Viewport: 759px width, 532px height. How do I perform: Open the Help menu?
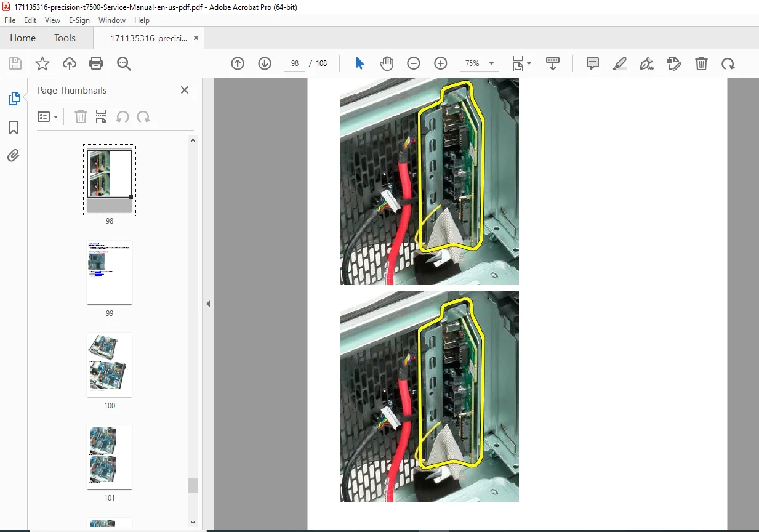point(142,20)
